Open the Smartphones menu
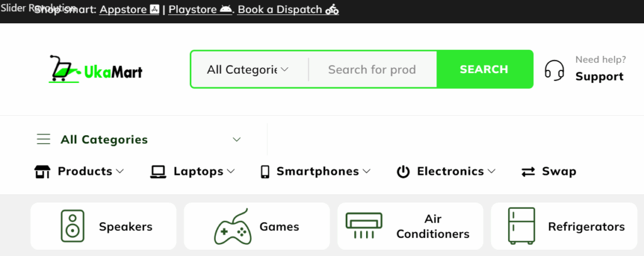The height and width of the screenshot is (256, 644). (316, 171)
